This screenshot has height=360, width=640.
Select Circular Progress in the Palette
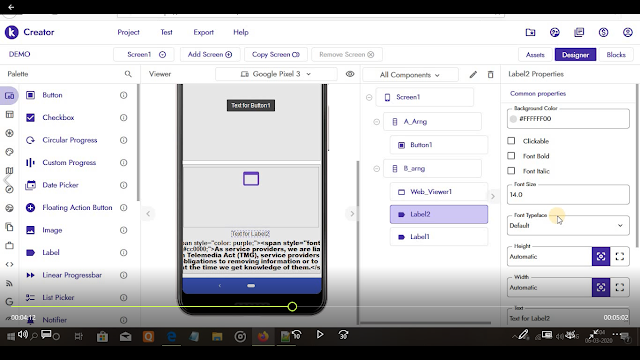coord(70,140)
